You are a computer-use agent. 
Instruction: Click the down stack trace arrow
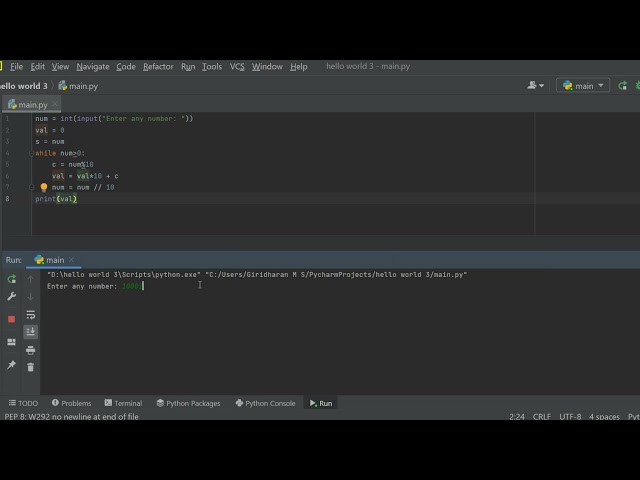point(31,297)
